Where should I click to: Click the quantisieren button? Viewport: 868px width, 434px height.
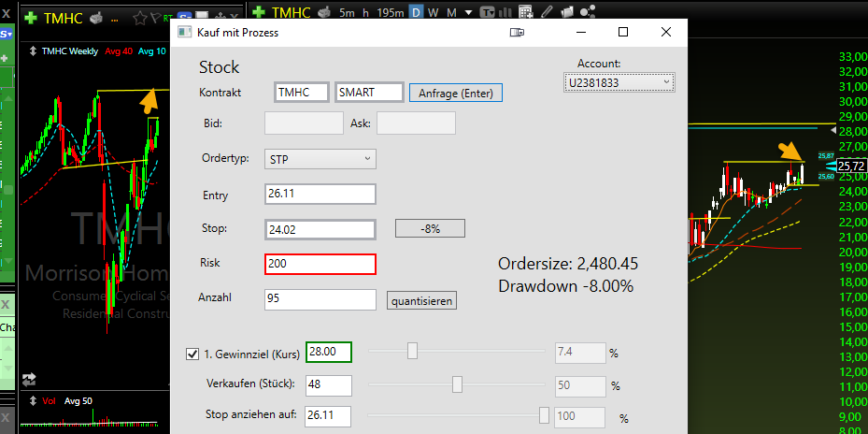tap(421, 301)
